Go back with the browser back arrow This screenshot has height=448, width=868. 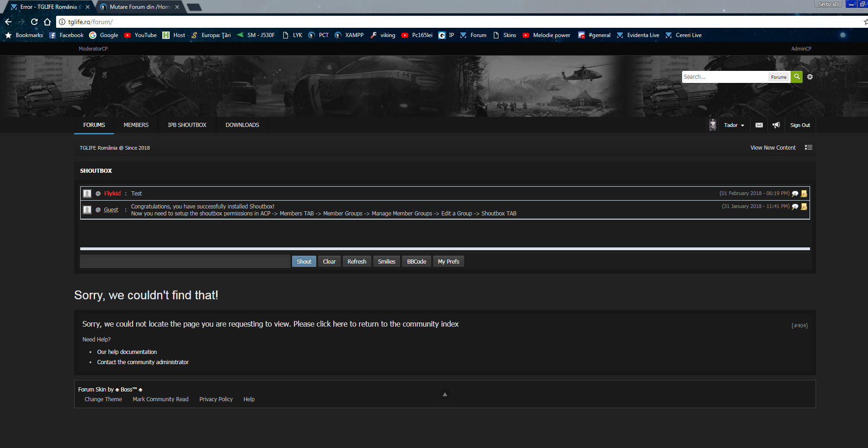tap(8, 22)
